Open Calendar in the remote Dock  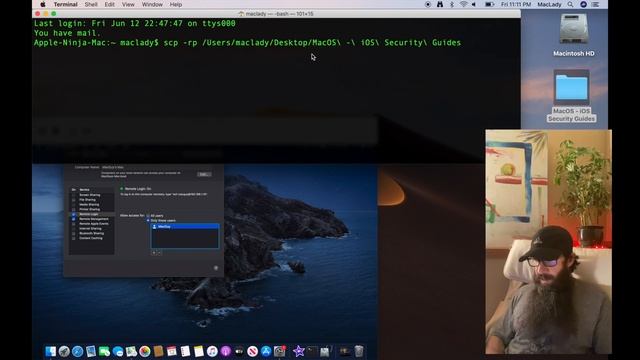pos(171,351)
